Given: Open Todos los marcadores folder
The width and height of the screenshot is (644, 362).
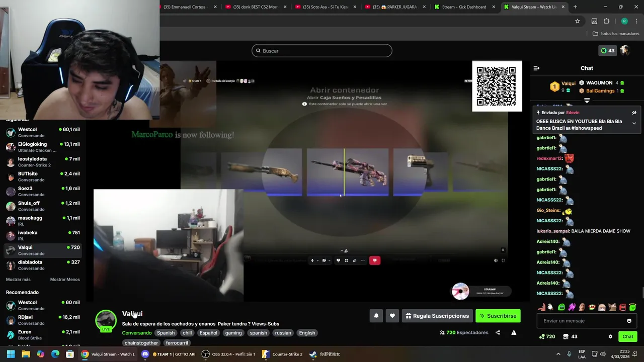Looking at the screenshot, I should tap(616, 34).
